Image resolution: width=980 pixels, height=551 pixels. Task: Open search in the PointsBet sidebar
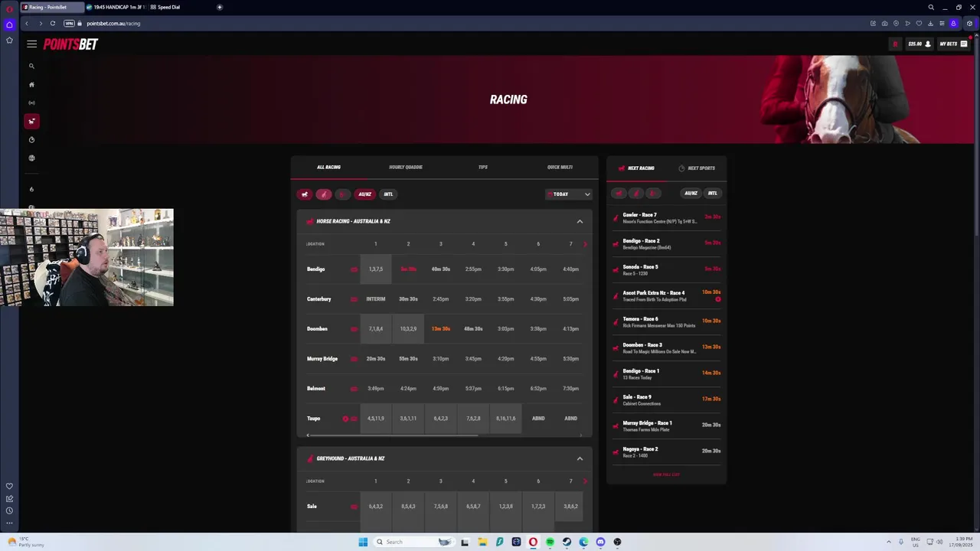(x=31, y=67)
